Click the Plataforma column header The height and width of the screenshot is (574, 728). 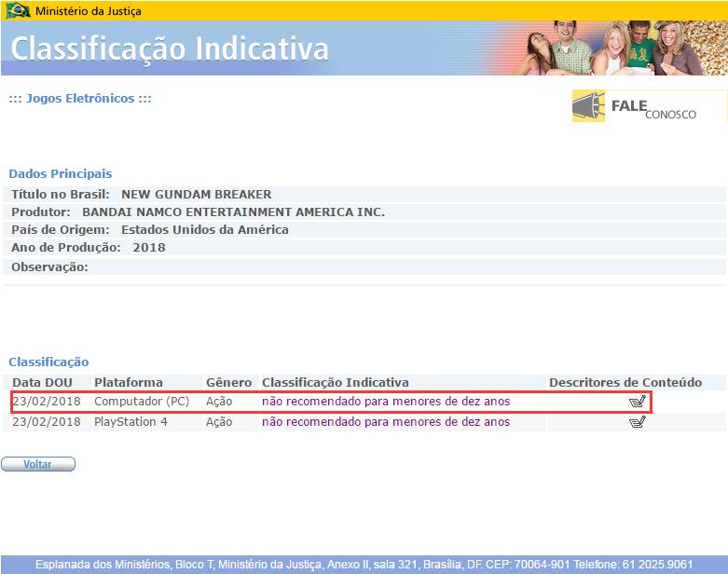click(129, 382)
